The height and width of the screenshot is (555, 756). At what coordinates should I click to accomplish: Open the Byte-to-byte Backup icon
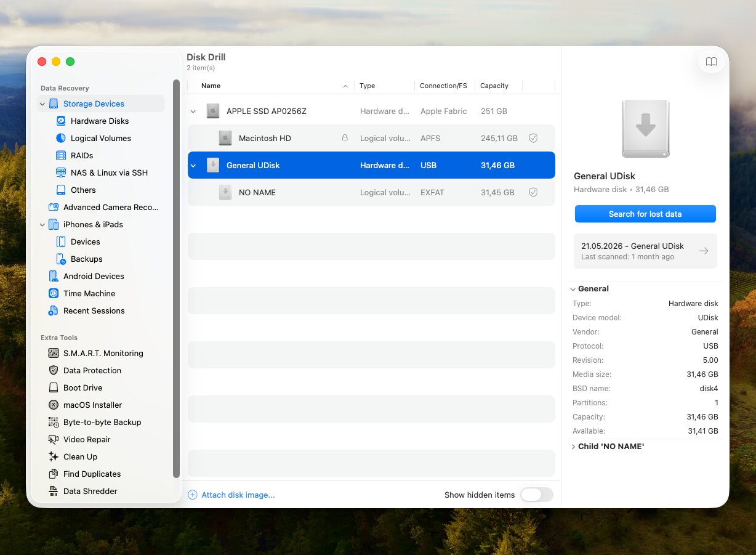53,422
